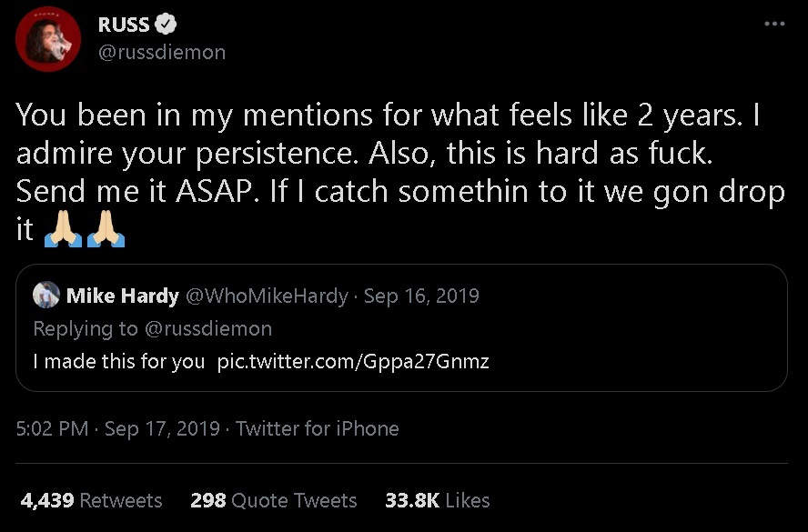Screen dimensions: 808x532
Task: Open the three-dot more options menu
Action: coord(773,25)
